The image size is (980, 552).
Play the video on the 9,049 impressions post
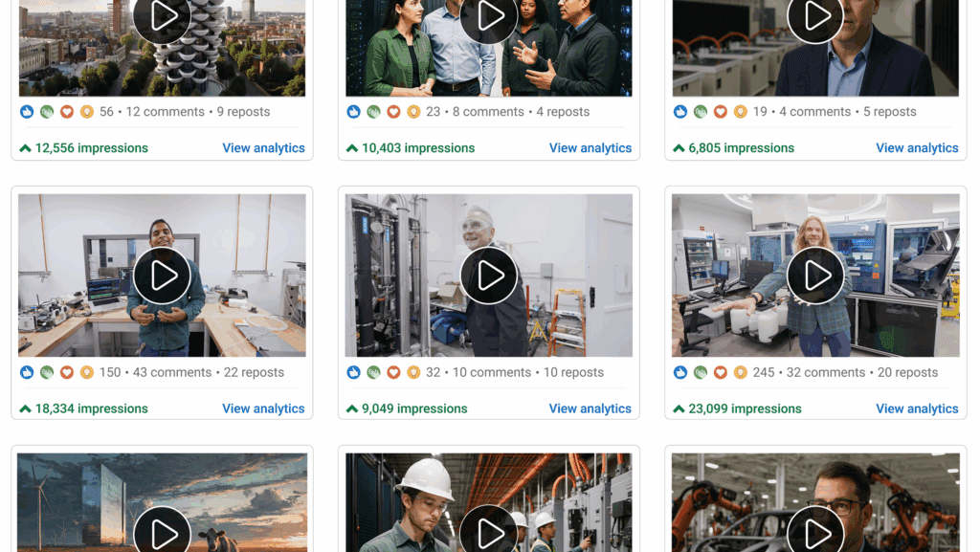(489, 276)
